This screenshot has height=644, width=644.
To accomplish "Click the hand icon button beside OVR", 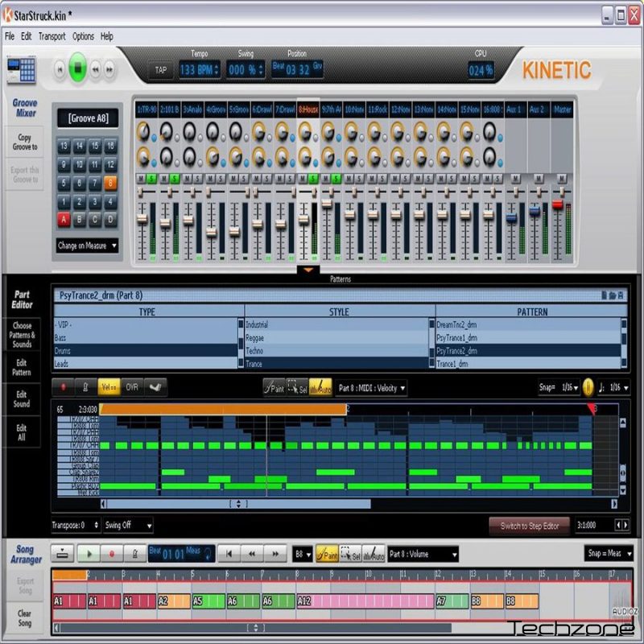I will point(155,387).
